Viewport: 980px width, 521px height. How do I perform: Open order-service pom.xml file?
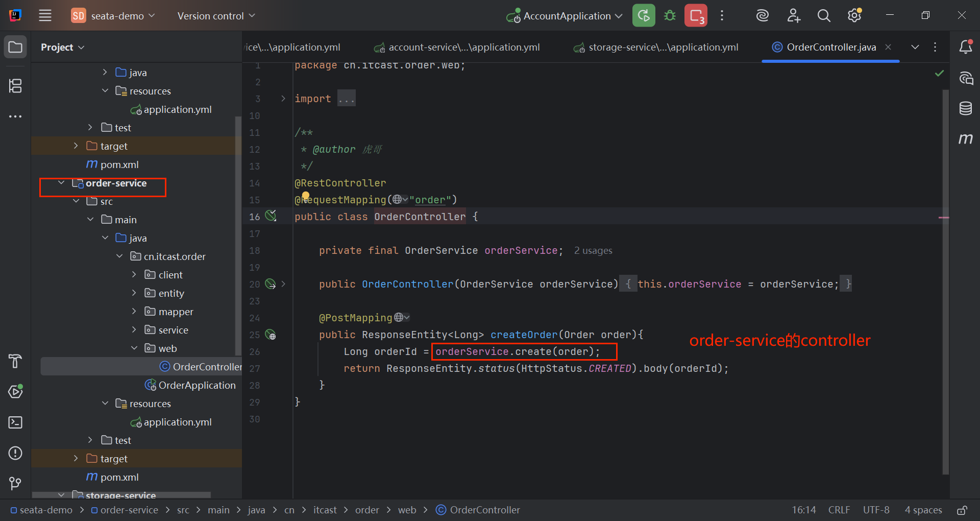pyautogui.click(x=113, y=477)
